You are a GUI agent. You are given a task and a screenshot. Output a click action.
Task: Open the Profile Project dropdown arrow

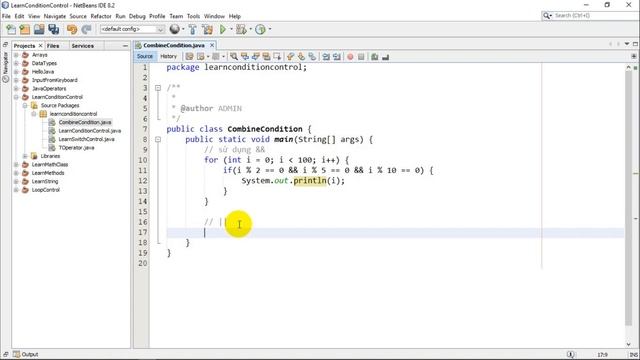[269, 29]
